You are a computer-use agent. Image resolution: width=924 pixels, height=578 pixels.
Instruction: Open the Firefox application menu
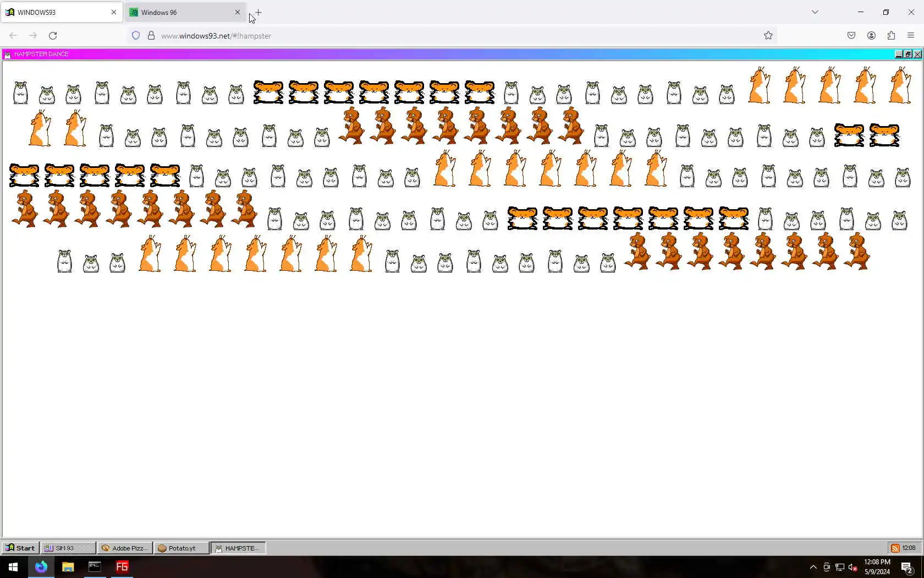coord(911,35)
